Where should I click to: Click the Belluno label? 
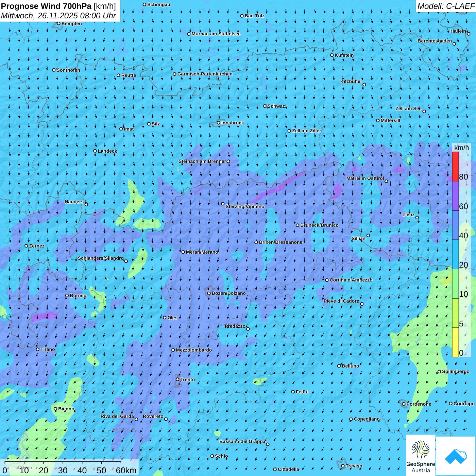point(351,366)
